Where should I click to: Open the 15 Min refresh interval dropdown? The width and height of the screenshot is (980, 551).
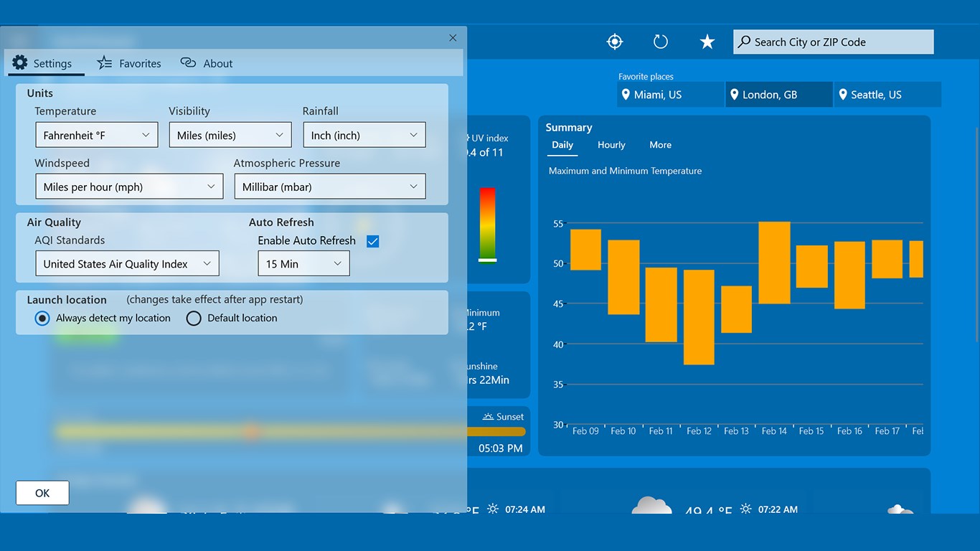click(x=303, y=263)
